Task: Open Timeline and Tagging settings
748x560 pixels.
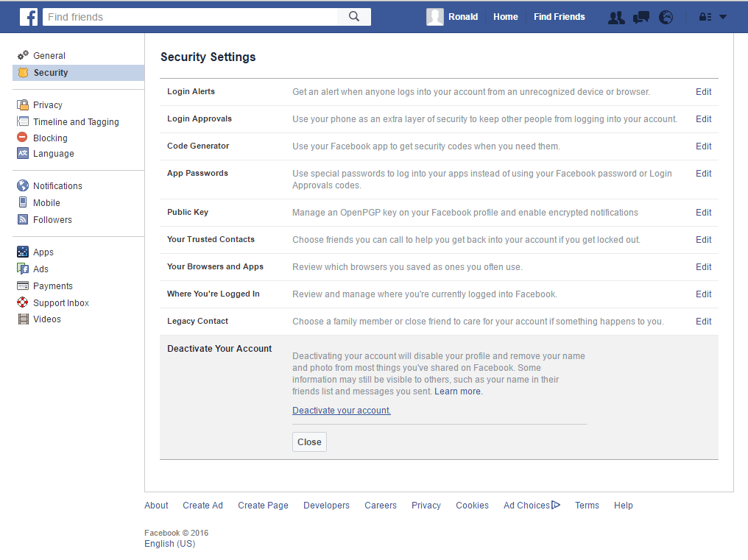Action: 76,121
